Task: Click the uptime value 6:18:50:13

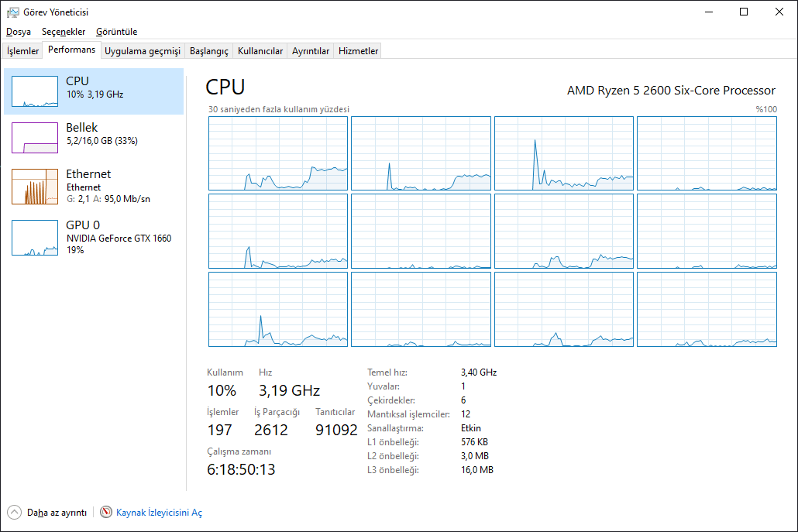Action: (x=241, y=469)
